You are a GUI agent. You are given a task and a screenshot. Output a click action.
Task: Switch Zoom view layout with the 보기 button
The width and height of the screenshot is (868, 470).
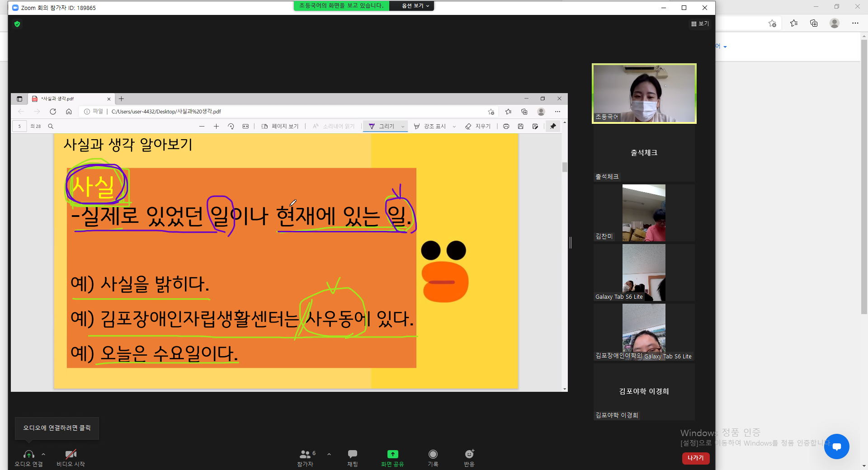coord(700,23)
